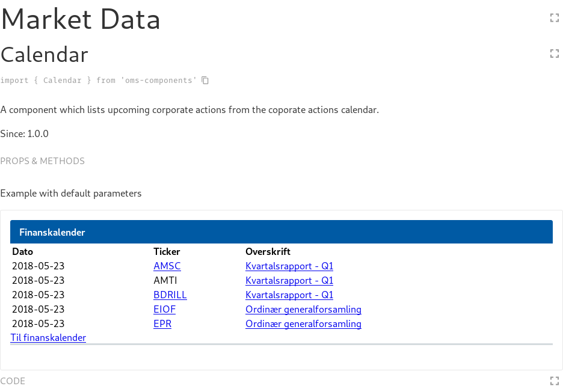Click the Finanskalender blue header bar
This screenshot has width=563, height=392.
coord(281,232)
